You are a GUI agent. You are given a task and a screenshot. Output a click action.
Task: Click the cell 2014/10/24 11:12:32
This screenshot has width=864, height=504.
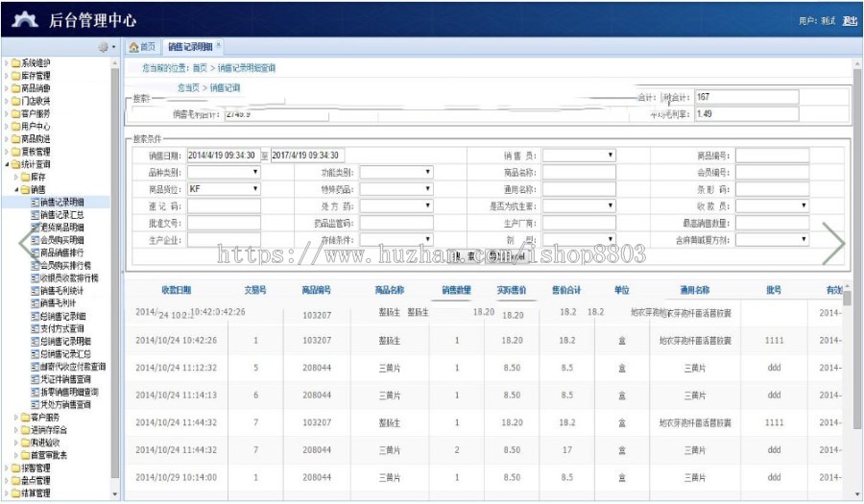click(x=177, y=368)
